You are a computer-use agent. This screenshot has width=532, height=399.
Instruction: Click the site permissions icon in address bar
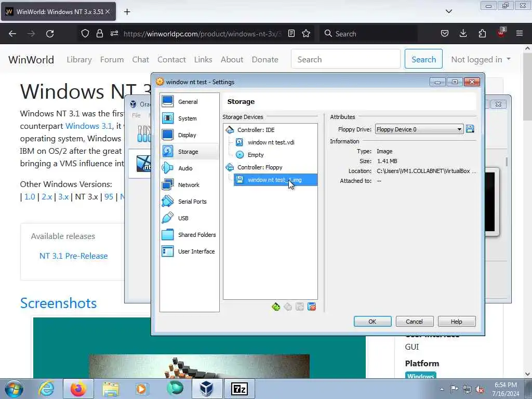coord(114,34)
